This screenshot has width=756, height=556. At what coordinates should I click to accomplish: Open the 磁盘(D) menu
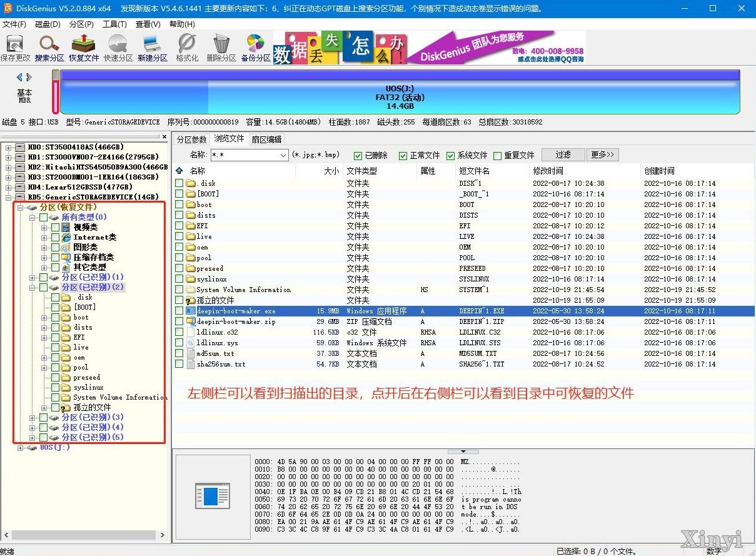point(48,24)
